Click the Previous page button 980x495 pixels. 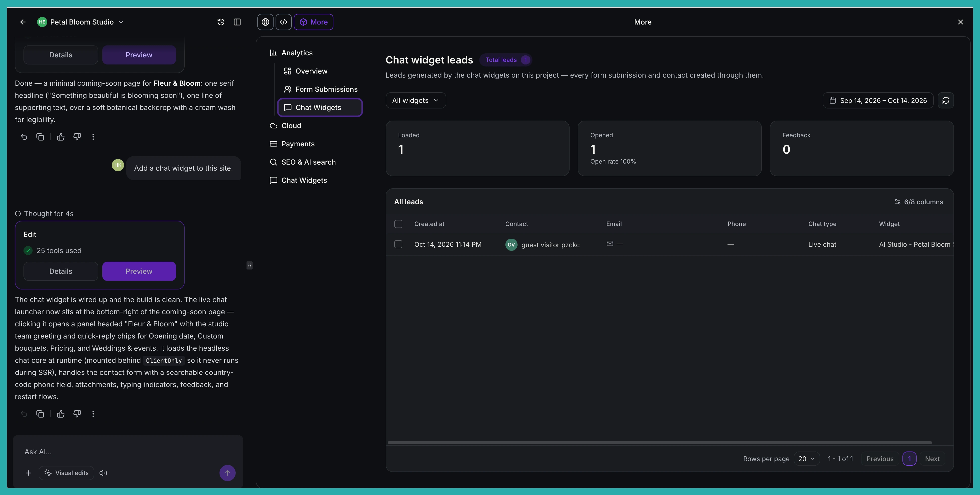[x=879, y=459]
